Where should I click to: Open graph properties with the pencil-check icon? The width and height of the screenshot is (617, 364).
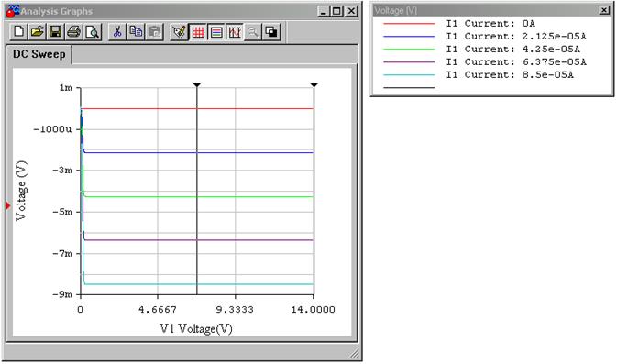click(179, 32)
